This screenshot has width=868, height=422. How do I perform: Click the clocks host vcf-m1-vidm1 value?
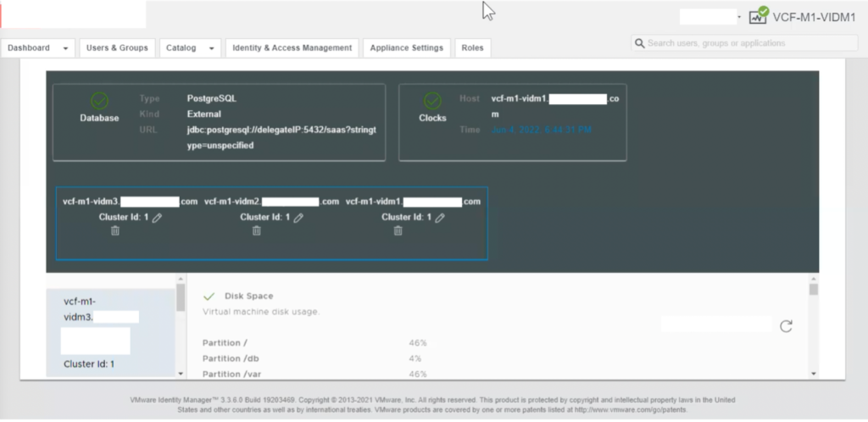[x=554, y=106]
